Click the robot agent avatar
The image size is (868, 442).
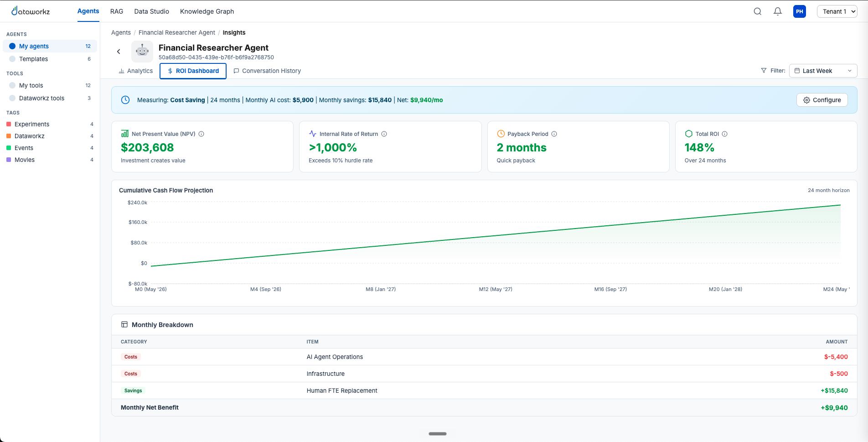[x=142, y=52]
